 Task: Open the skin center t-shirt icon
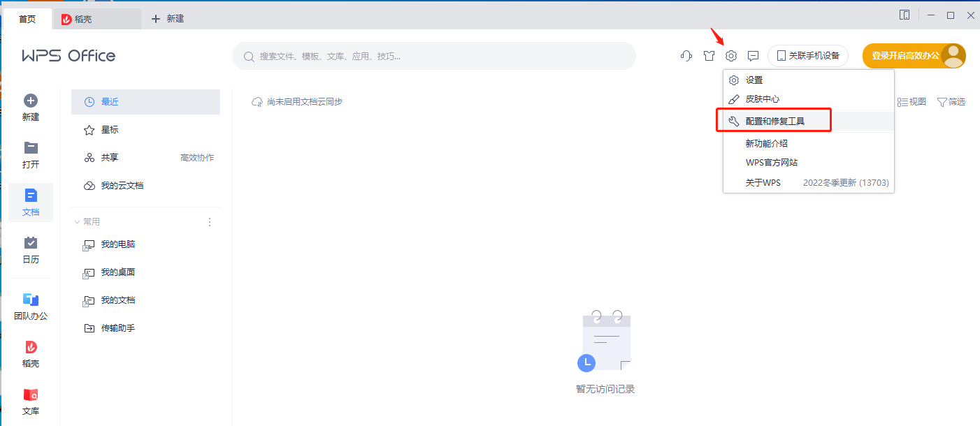click(x=708, y=55)
